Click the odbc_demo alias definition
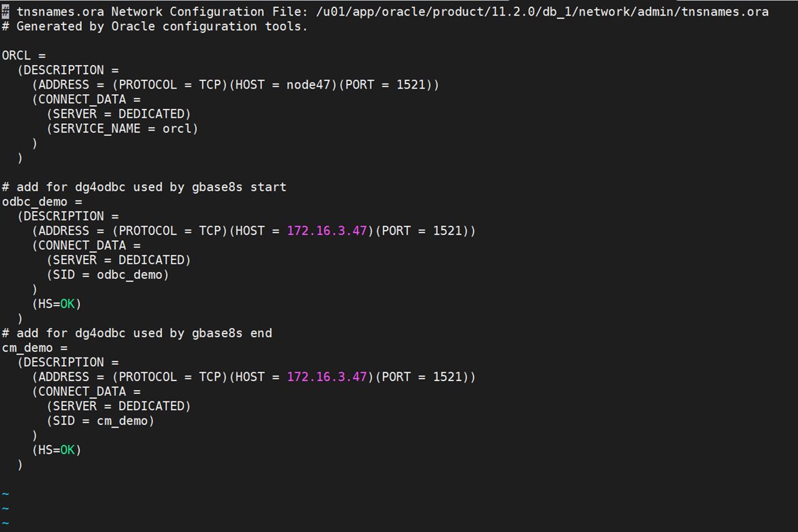Viewport: 798px width, 532px height. click(42, 202)
